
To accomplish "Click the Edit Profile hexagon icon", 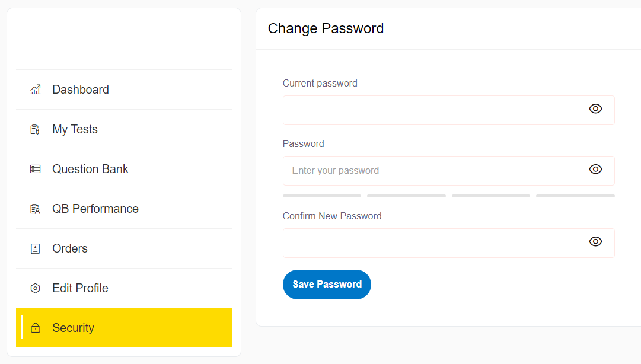I will pos(36,288).
